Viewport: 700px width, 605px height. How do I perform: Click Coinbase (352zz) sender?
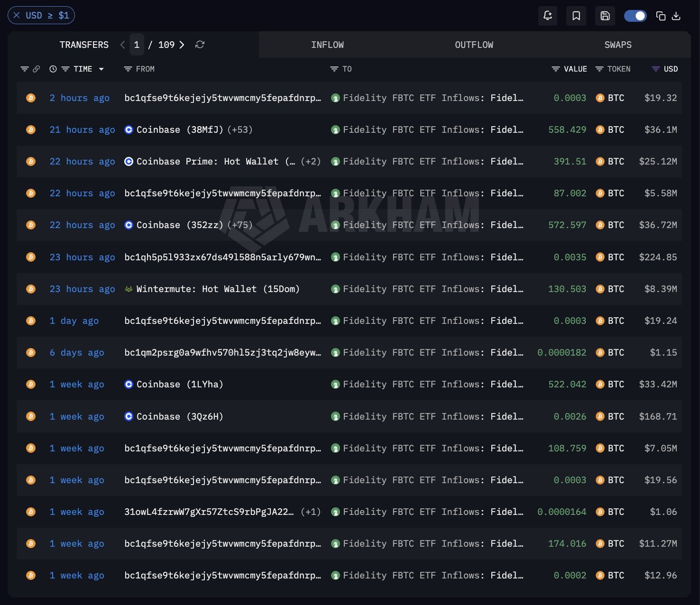(x=180, y=225)
